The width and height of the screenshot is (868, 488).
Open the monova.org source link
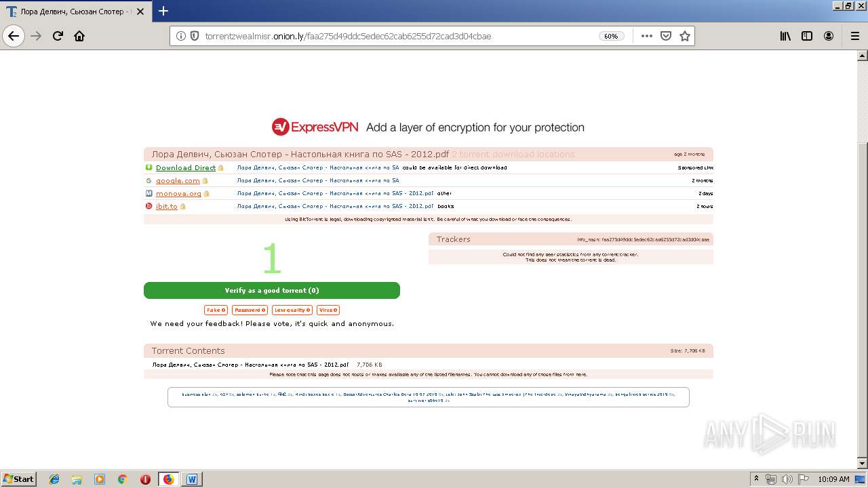[x=178, y=193]
